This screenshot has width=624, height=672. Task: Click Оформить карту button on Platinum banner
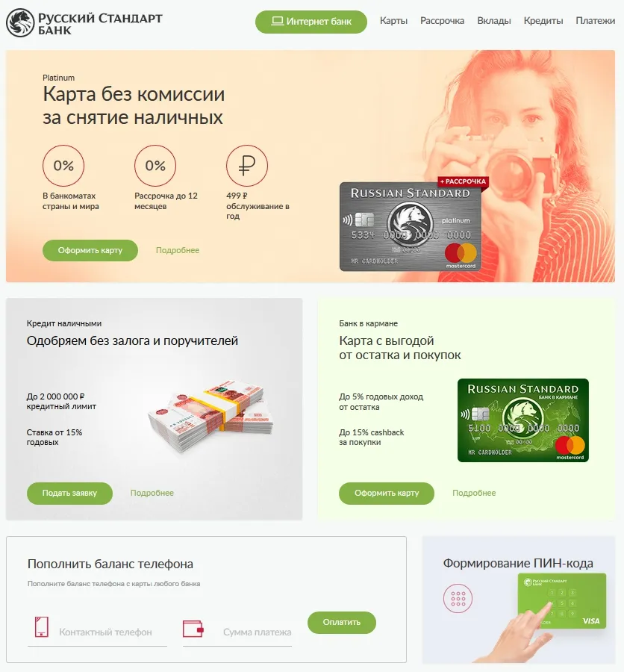coord(90,250)
